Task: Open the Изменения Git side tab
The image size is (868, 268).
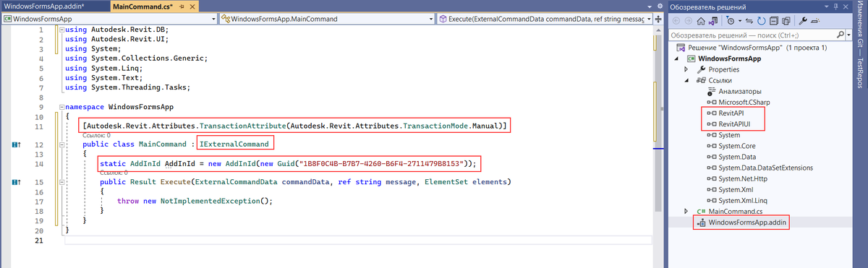Action: (861, 24)
